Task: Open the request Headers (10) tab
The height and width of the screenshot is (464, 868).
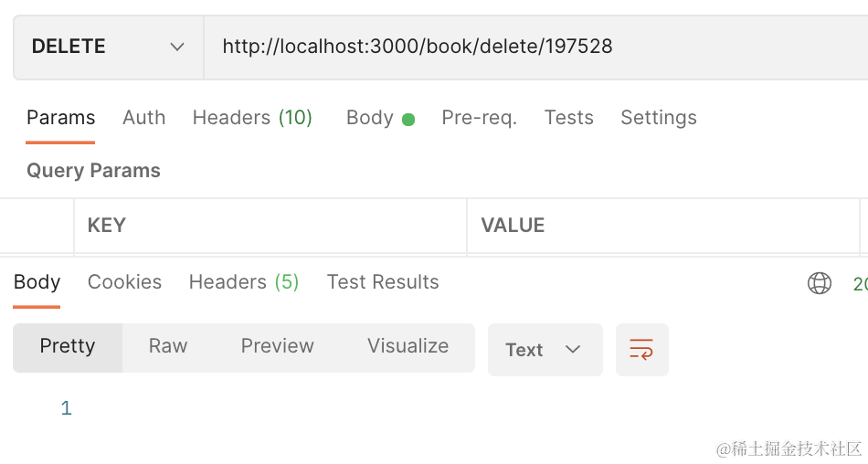Action: tap(252, 118)
